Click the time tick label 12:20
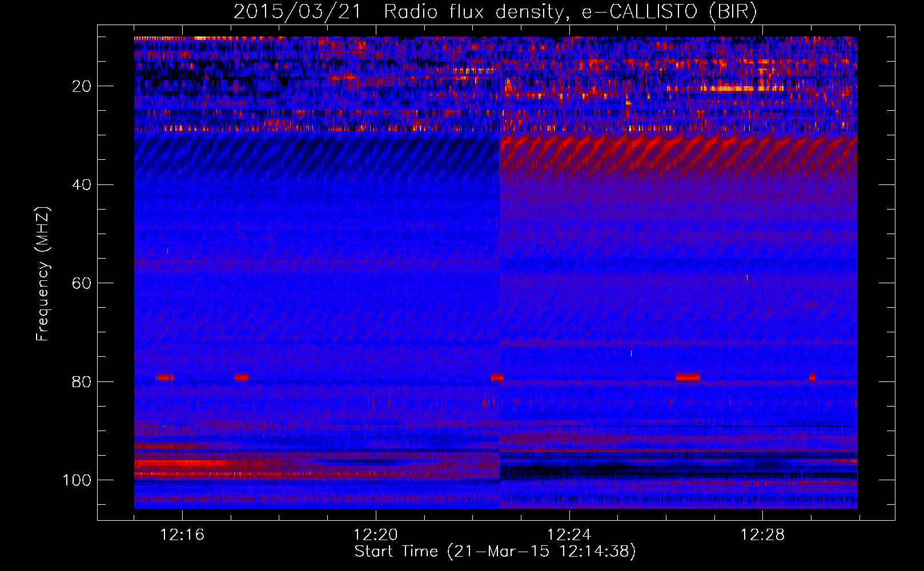Screen dimensions: 924x571 pos(376,535)
